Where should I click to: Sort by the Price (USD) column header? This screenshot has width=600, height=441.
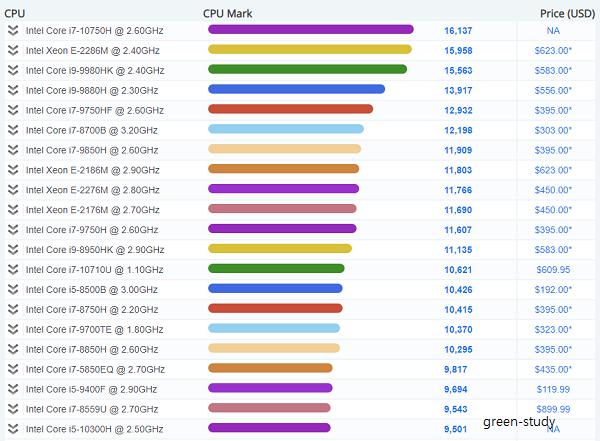(x=567, y=13)
